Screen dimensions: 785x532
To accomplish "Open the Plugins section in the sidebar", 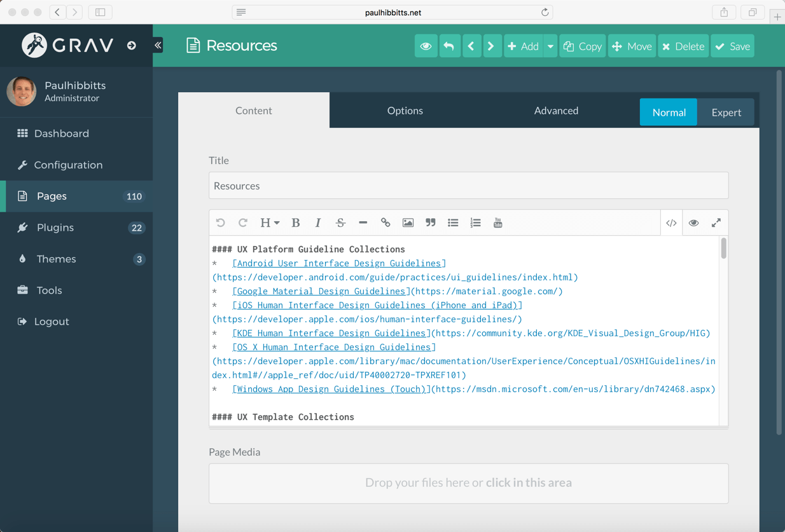I will coord(54,227).
